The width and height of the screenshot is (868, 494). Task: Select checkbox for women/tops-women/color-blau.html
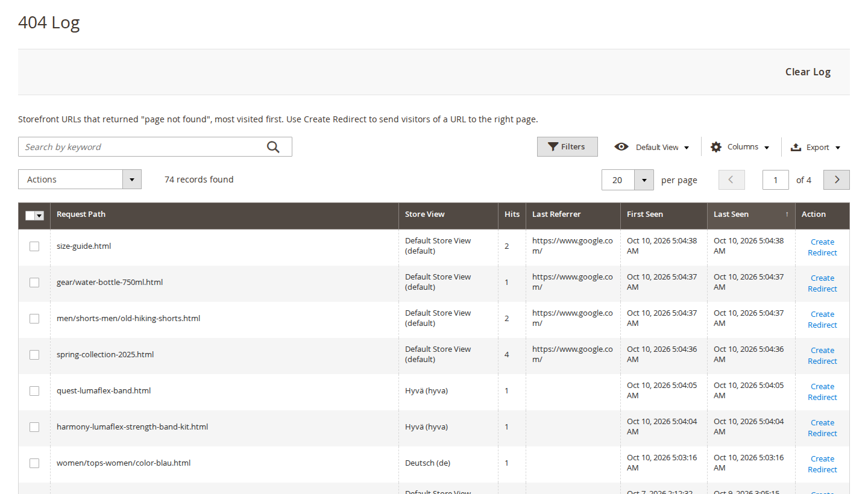pyautogui.click(x=34, y=463)
